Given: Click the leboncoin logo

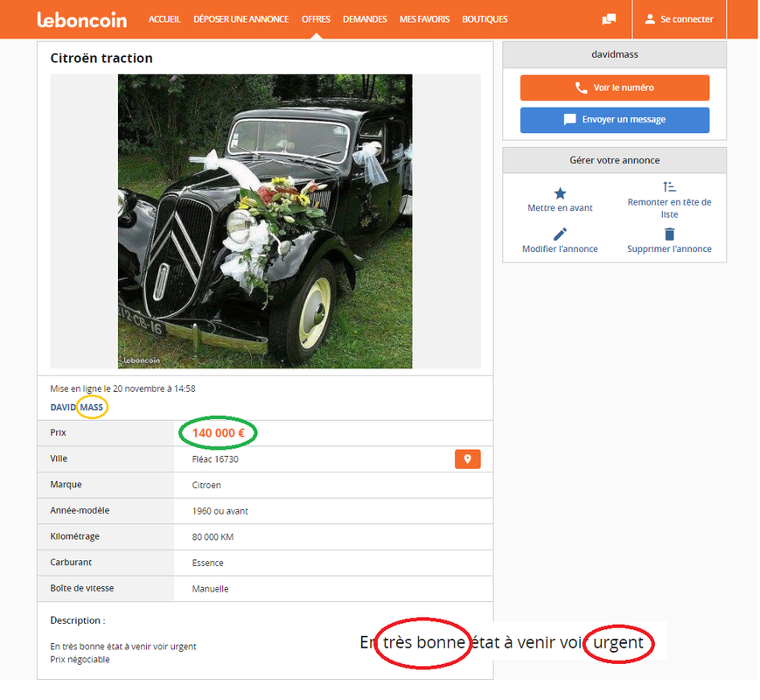Looking at the screenshot, I should pyautogui.click(x=82, y=19).
